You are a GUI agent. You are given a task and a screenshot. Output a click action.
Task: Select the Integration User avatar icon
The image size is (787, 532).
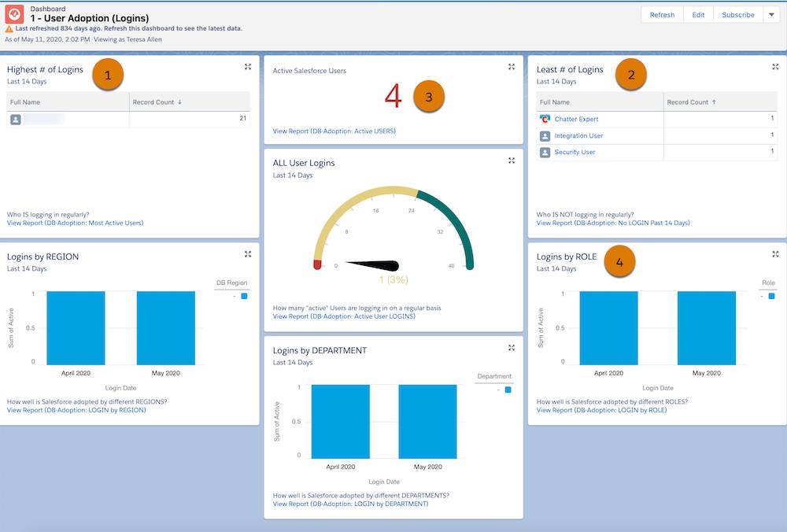546,135
